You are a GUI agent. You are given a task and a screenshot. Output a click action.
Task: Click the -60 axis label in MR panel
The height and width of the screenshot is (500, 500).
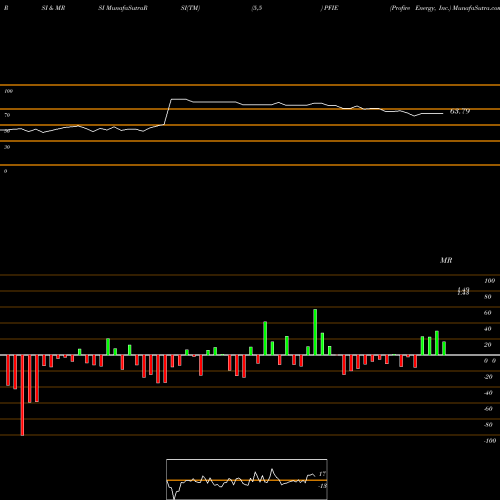tap(488, 409)
